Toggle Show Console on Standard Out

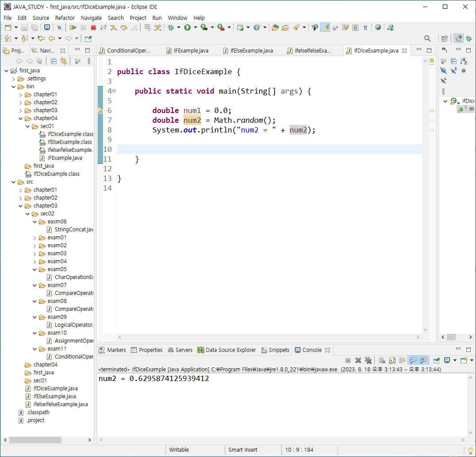413,360
